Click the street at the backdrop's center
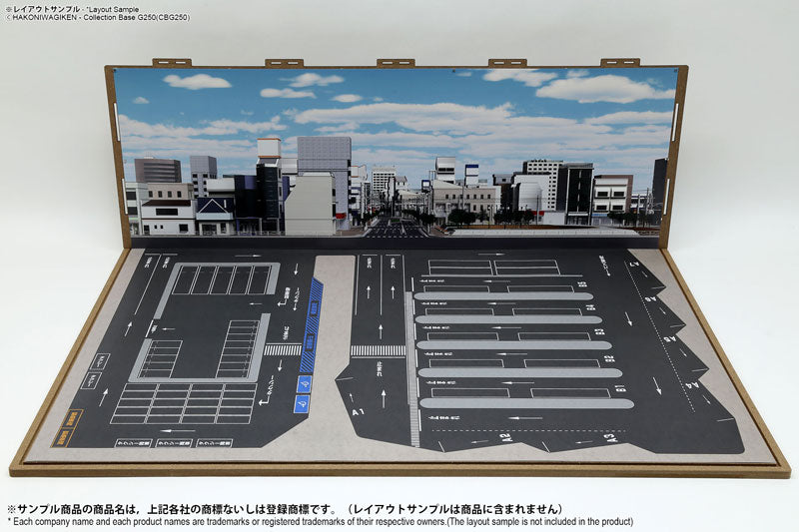This screenshot has width=799, height=532. (397, 228)
